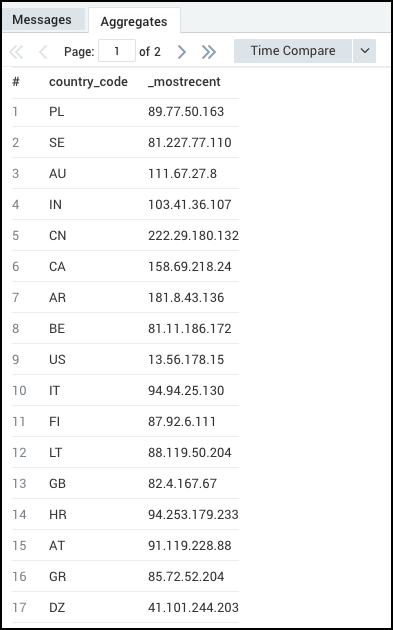This screenshot has height=630, width=393.
Task: Advance to the next results page
Action: pyautogui.click(x=182, y=51)
